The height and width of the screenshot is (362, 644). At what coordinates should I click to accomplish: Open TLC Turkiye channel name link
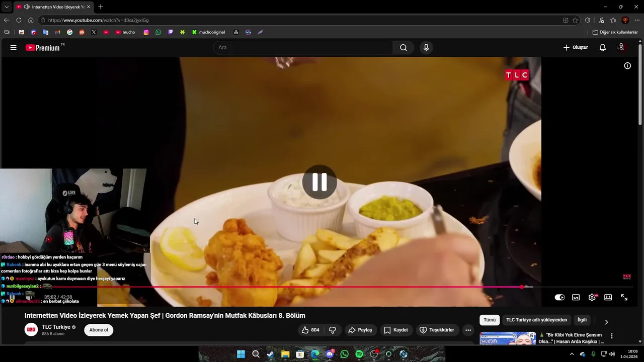click(56, 327)
